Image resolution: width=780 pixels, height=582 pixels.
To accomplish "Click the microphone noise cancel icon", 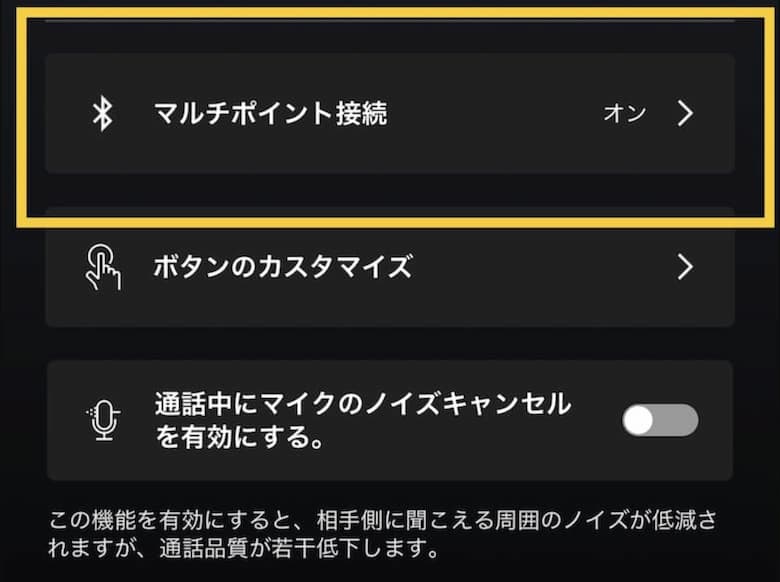I will coord(101,422).
